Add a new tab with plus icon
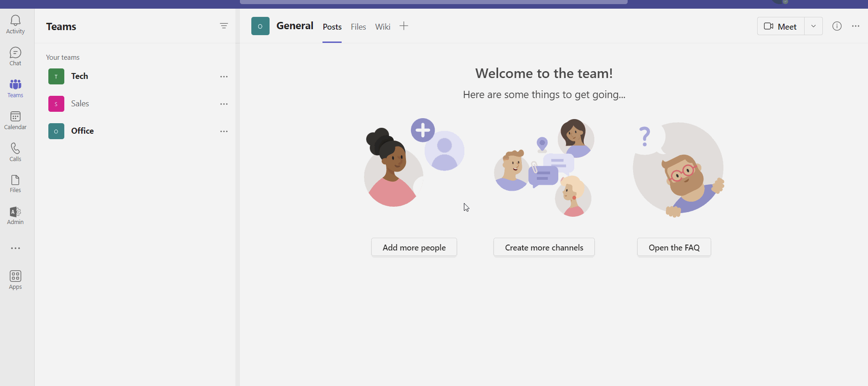Image resolution: width=868 pixels, height=386 pixels. point(404,26)
